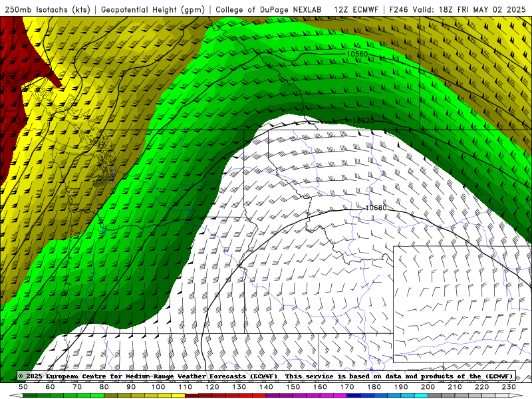Viewport: 532px width, 399px height.
Task: Click the 10680 height contour label
Action: click(376, 207)
